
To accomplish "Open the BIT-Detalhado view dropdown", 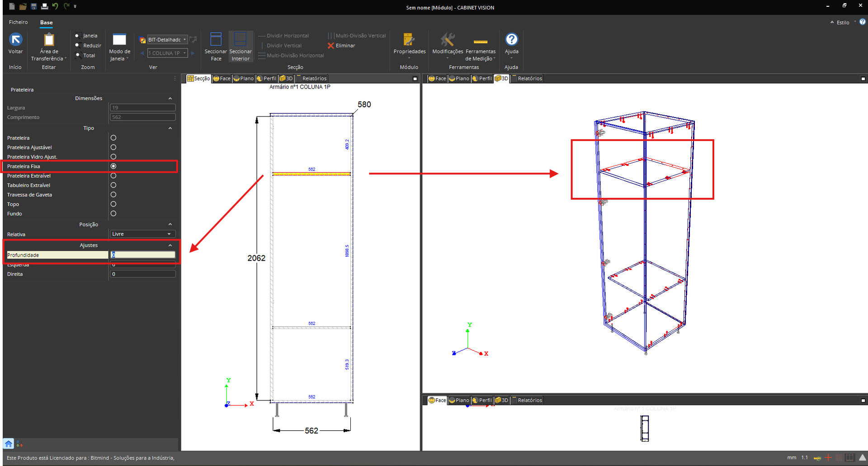I will point(167,40).
